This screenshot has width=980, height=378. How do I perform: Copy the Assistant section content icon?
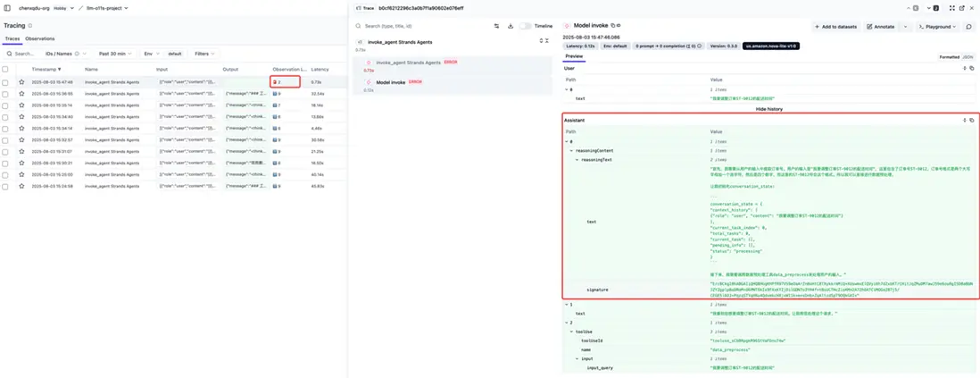click(971, 120)
